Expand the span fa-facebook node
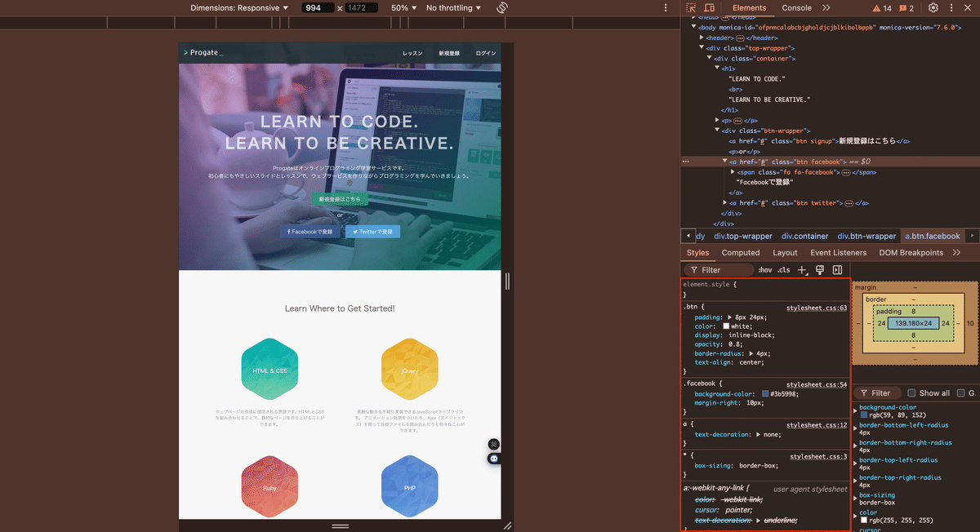 (733, 172)
